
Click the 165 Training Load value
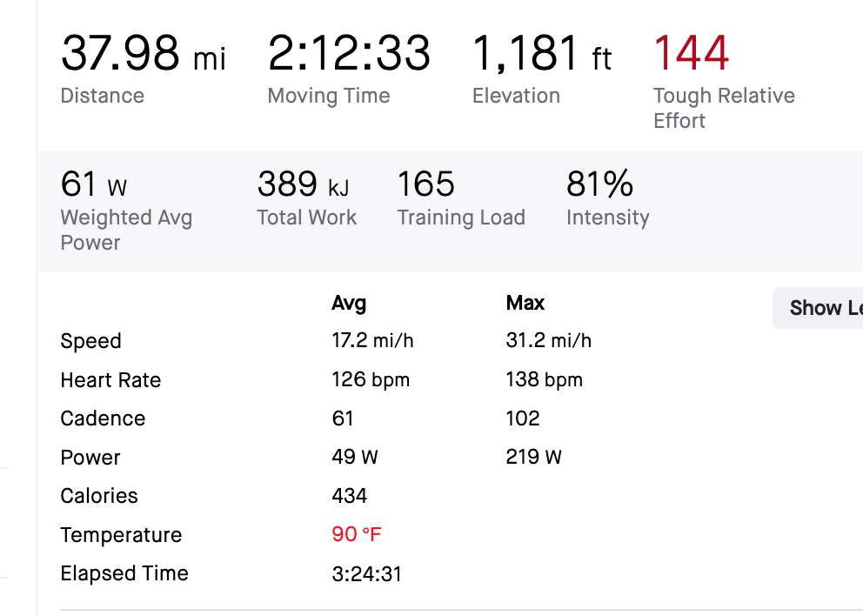coord(426,184)
